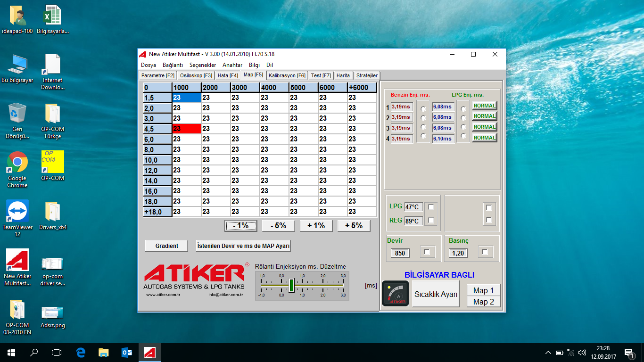Click the Atiker app taskbar button
The image size is (644, 362).
point(150,352)
